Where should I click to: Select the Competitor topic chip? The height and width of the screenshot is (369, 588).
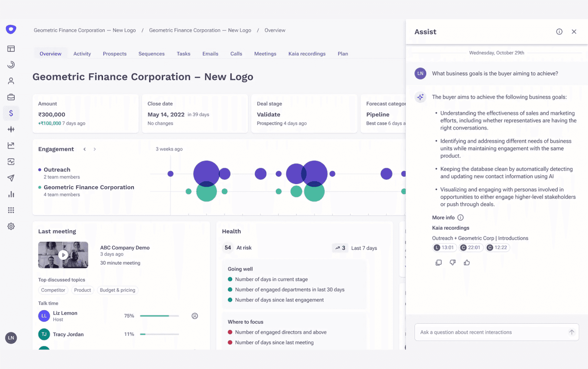click(x=53, y=290)
